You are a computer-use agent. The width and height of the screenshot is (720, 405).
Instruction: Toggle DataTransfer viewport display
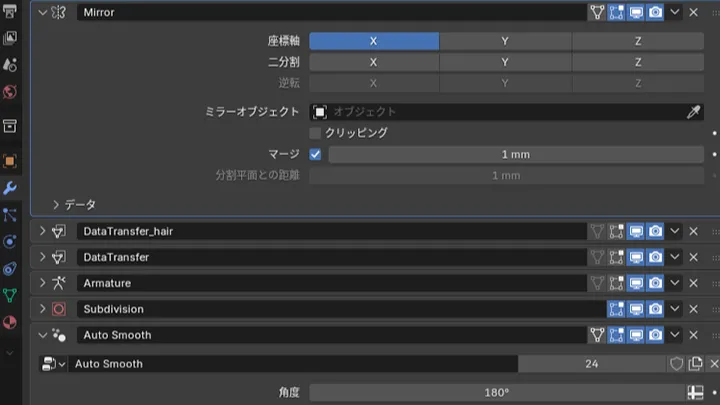coord(636,257)
